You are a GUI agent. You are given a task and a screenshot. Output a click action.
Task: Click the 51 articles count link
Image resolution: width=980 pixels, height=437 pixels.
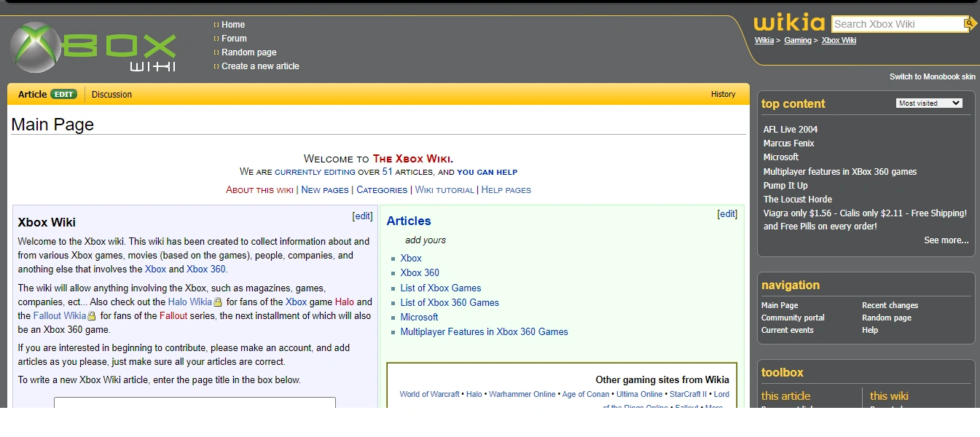tap(388, 172)
